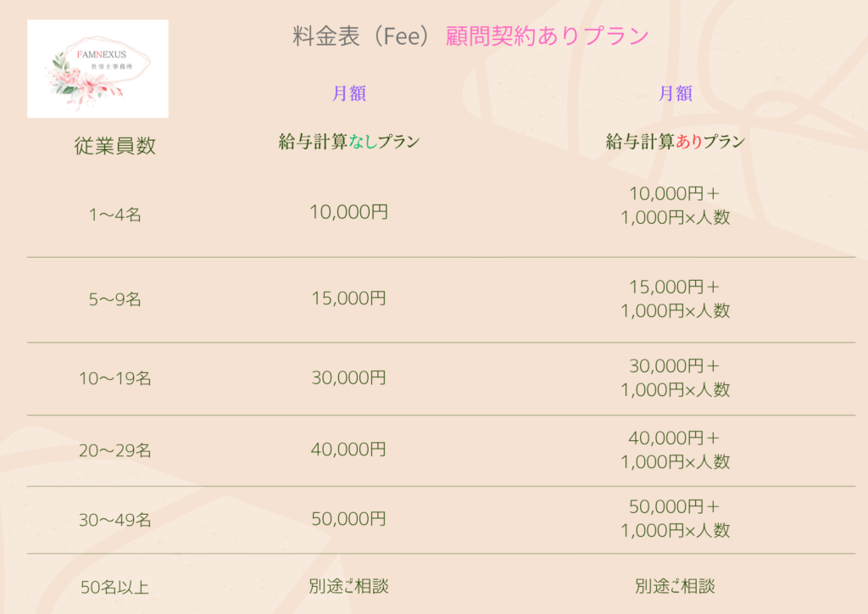Click the 30,000円＋1,000円×人数 price cell

coord(676,378)
